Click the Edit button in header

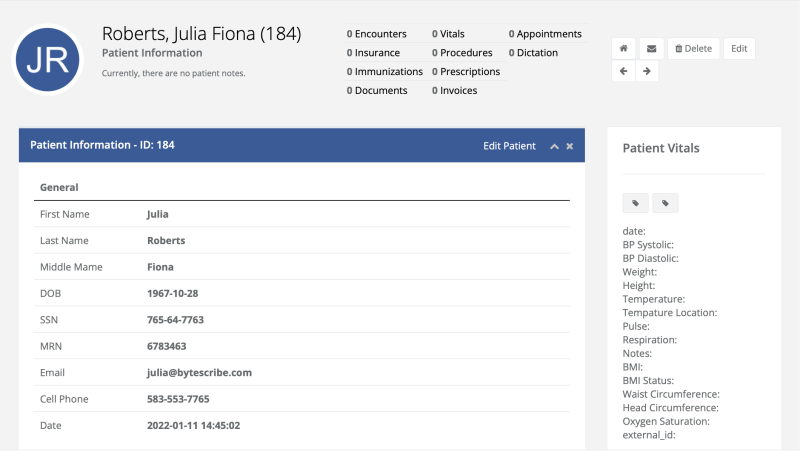739,48
